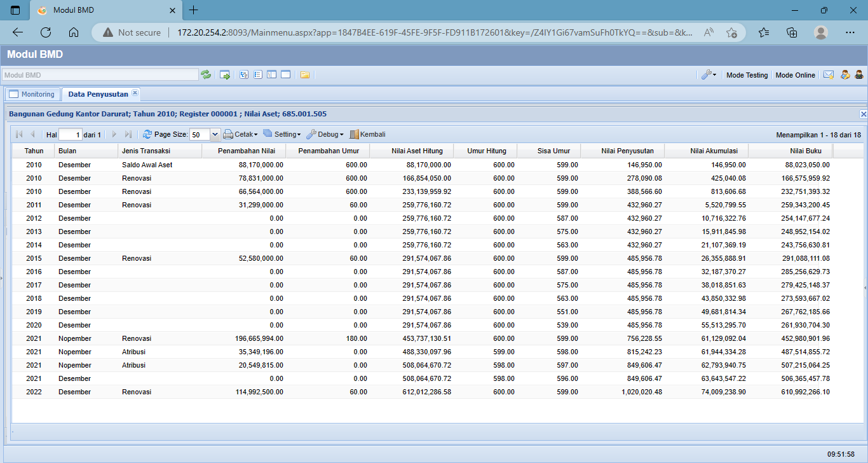Close the Data Penyusutan tab
Screen dimensions: 868x463
point(135,93)
